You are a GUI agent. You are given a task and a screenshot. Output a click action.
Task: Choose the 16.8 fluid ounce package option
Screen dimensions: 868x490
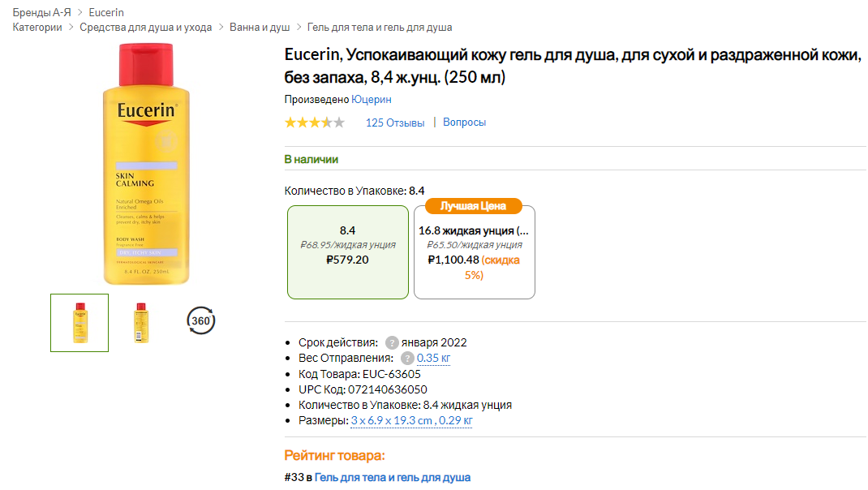click(474, 251)
